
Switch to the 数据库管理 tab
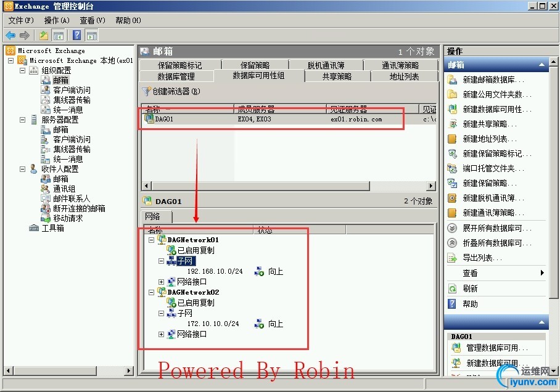(176, 76)
